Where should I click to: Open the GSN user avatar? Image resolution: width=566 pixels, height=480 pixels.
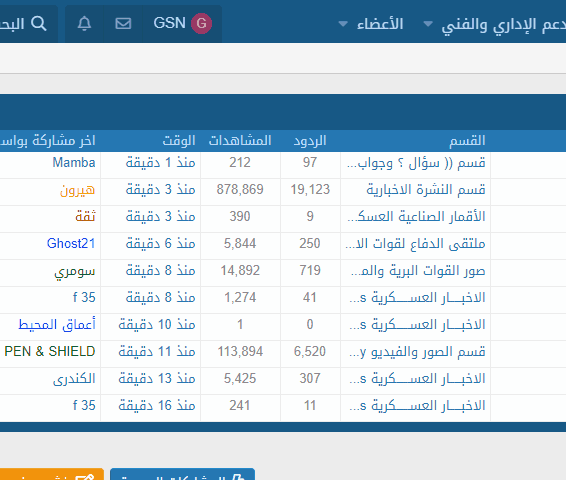[201, 23]
